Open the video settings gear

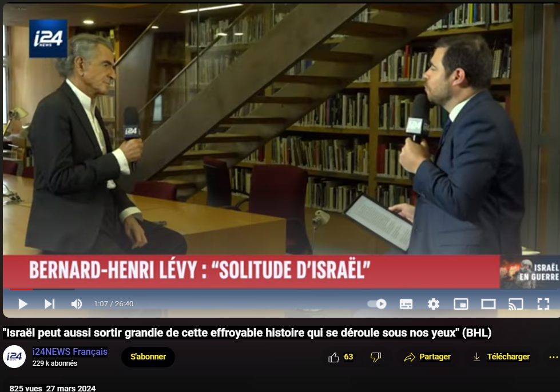(433, 304)
